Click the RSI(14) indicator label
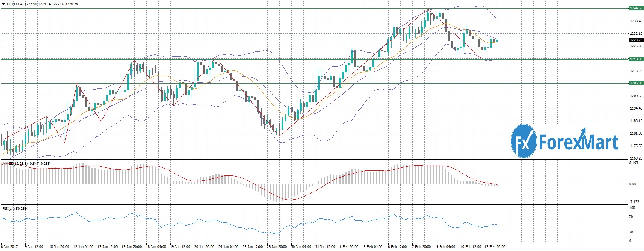The image size is (644, 251). (x=8, y=208)
